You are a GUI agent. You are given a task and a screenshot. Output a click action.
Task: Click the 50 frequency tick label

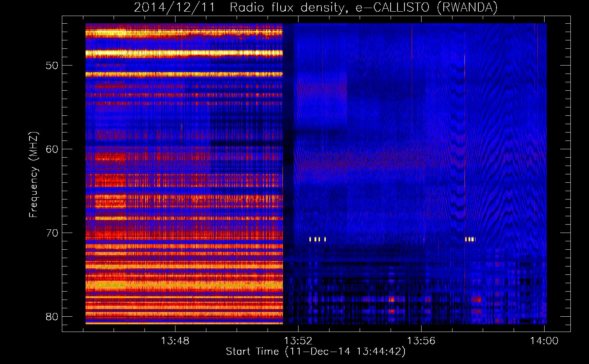(x=52, y=66)
